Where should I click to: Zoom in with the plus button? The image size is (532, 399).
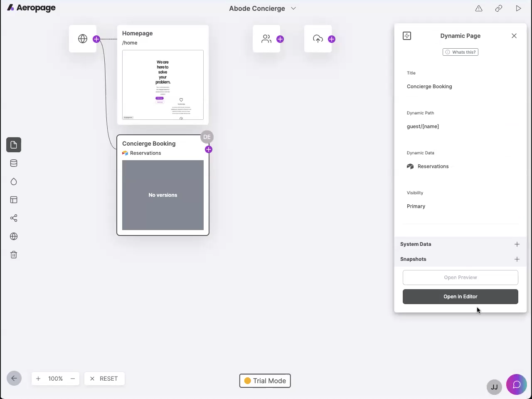pos(38,379)
